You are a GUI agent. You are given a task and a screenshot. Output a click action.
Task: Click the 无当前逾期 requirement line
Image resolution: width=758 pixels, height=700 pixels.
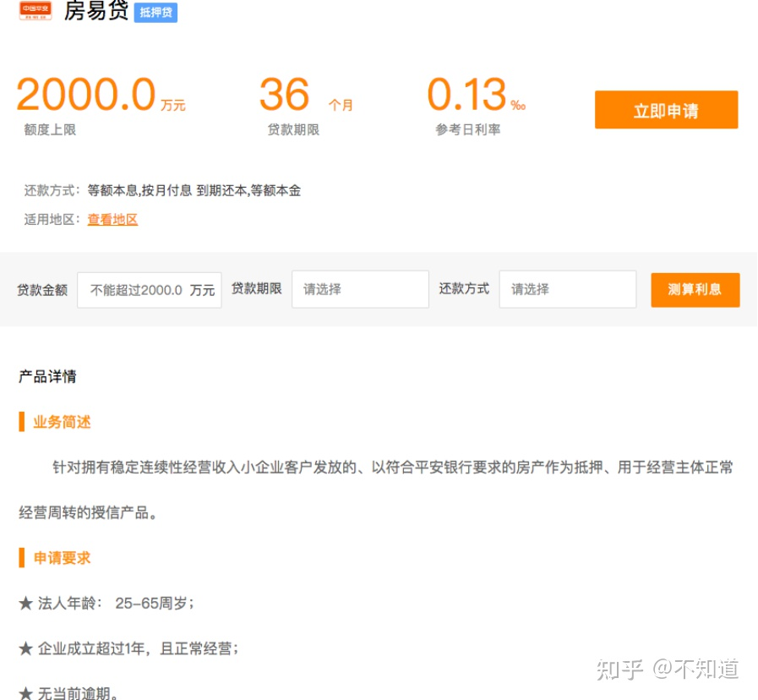(68, 692)
